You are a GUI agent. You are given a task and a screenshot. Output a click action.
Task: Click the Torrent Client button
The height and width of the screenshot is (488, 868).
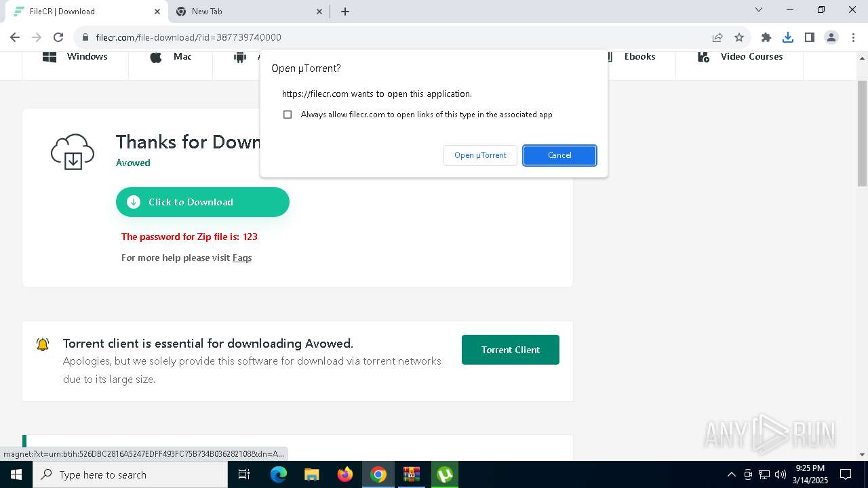click(x=511, y=350)
